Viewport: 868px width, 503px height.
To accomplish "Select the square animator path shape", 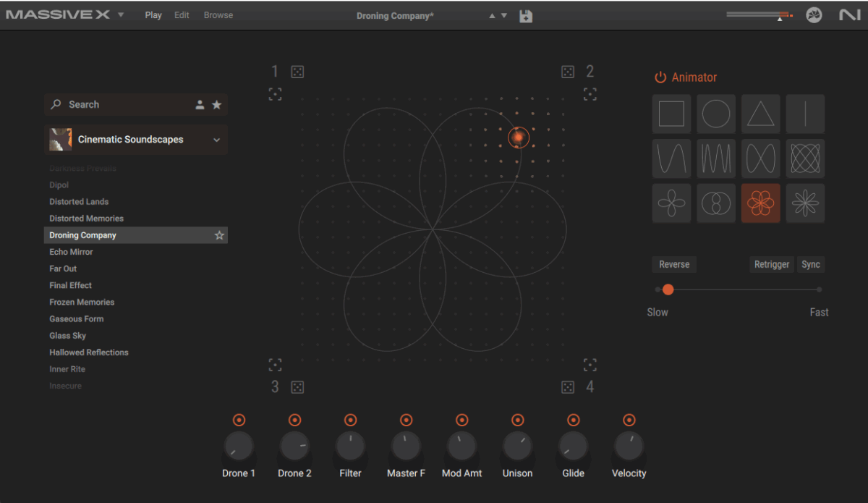I will coord(671,114).
